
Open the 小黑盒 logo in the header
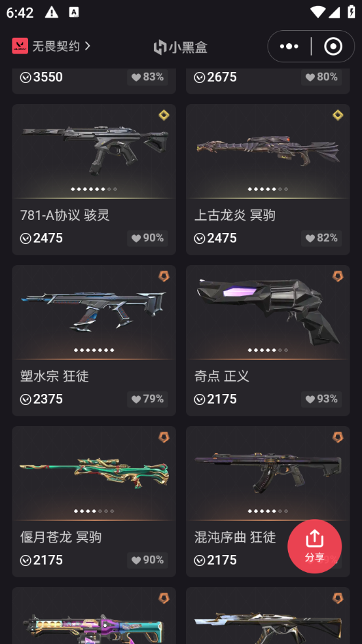181,47
